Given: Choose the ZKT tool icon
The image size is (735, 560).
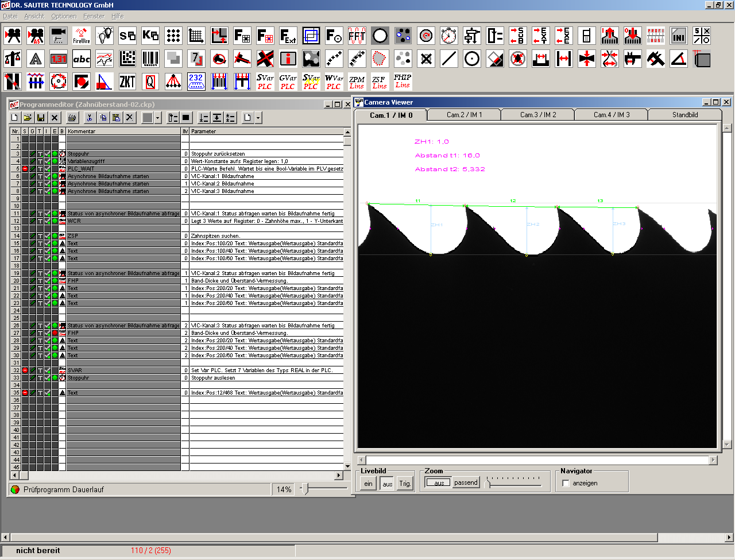Looking at the screenshot, I should (x=127, y=82).
